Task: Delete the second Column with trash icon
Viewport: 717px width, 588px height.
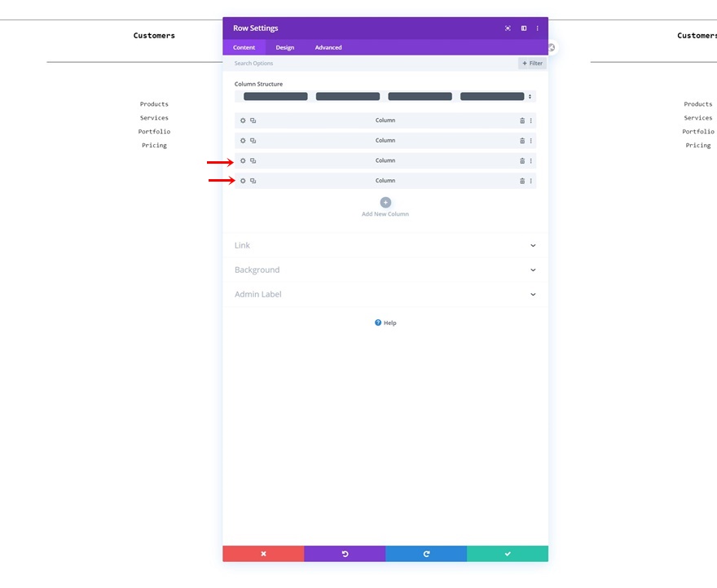Action: 522,141
